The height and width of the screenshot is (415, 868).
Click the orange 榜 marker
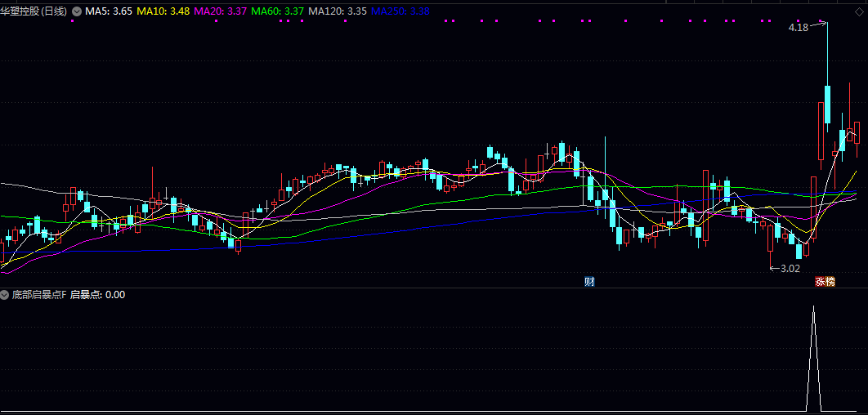point(830,282)
